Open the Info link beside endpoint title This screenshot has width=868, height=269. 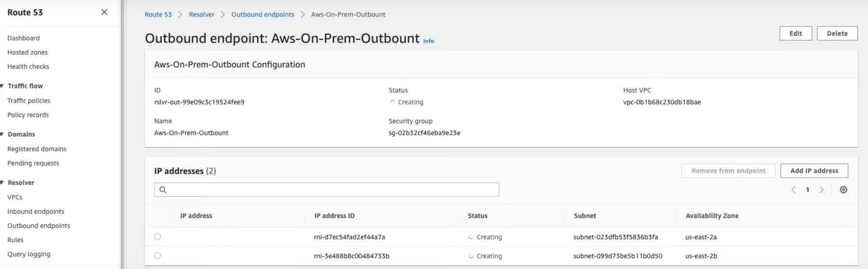click(428, 41)
